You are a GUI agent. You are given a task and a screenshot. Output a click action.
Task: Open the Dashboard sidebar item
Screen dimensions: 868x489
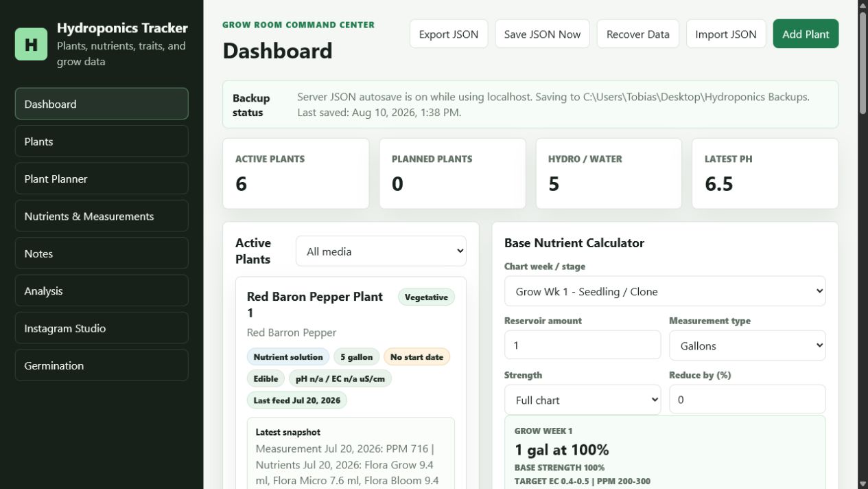coord(102,104)
